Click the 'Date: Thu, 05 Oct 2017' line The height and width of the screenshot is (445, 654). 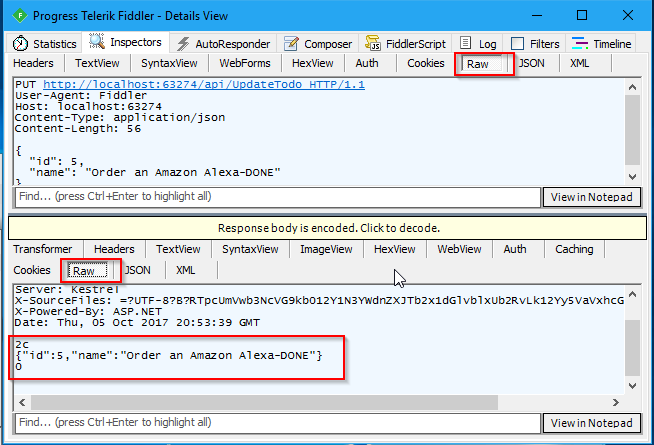(x=137, y=323)
